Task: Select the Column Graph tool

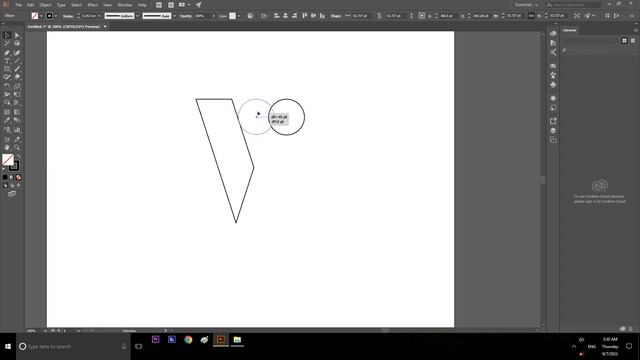Action: pyautogui.click(x=17, y=130)
